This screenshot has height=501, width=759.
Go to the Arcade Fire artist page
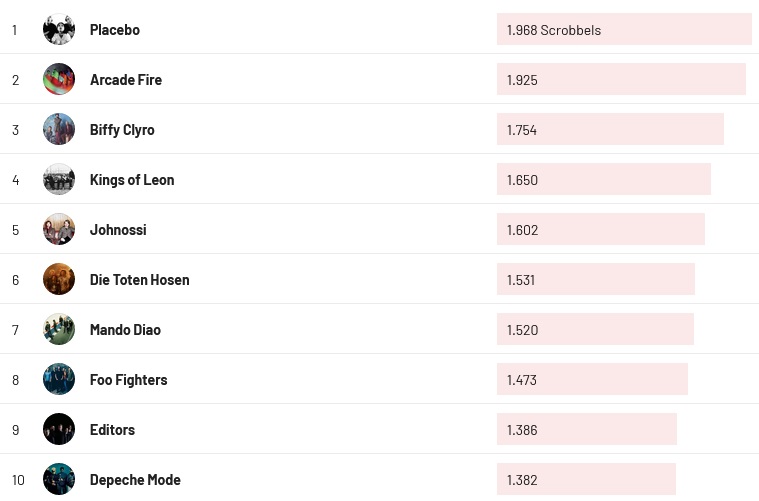coord(126,80)
